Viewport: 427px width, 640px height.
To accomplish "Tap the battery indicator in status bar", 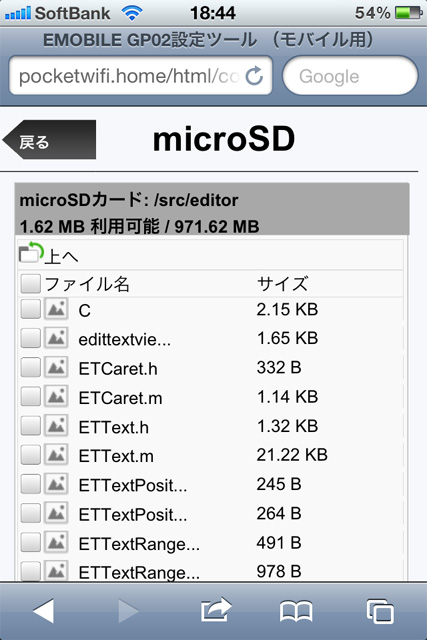I will [x=409, y=13].
